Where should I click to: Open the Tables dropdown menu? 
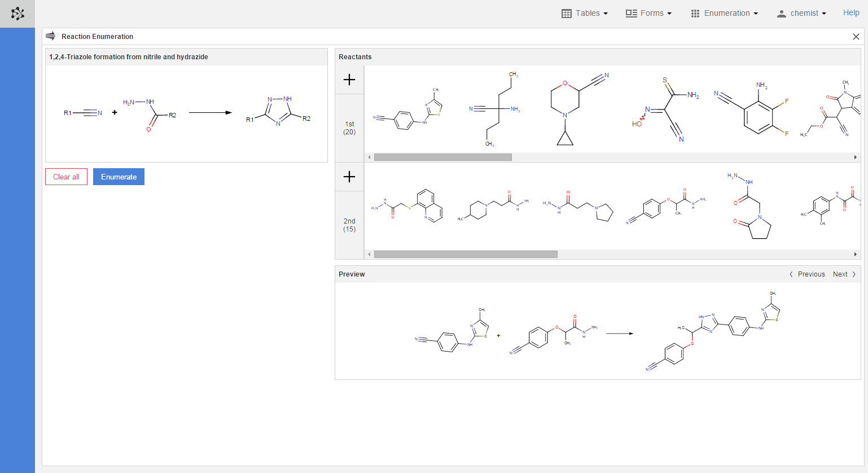585,13
